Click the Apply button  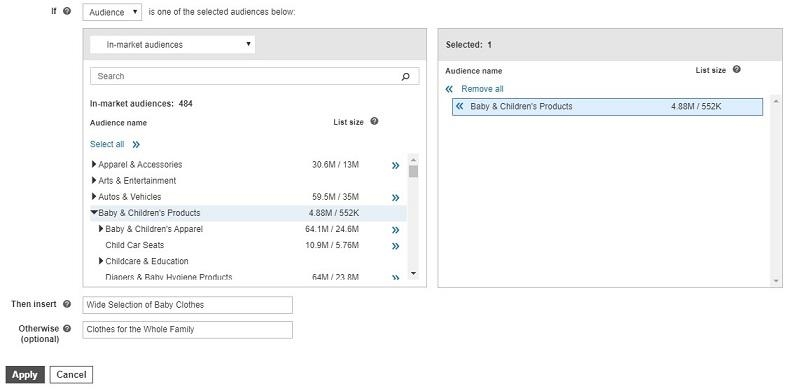coord(25,375)
